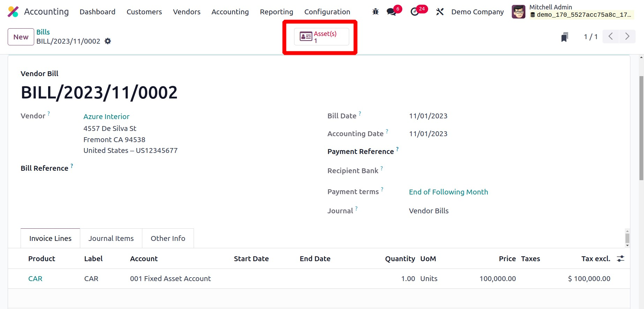
Task: Click the Odoo Accounting app logo
Action: tap(13, 12)
